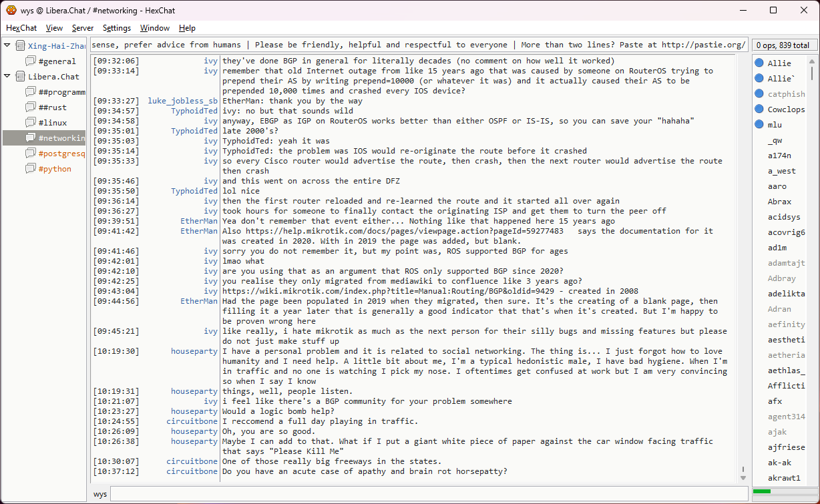Select user a174n in user list

tap(779, 156)
